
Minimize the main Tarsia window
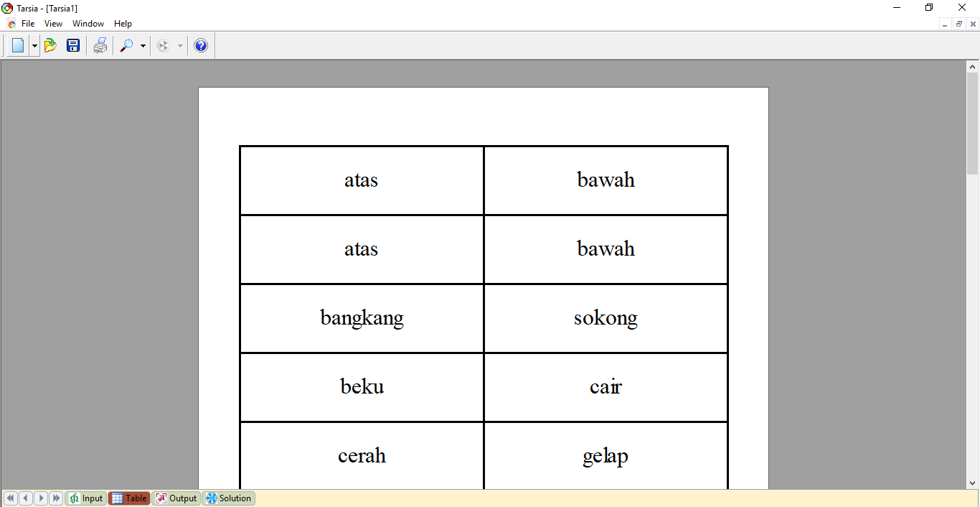pyautogui.click(x=897, y=7)
